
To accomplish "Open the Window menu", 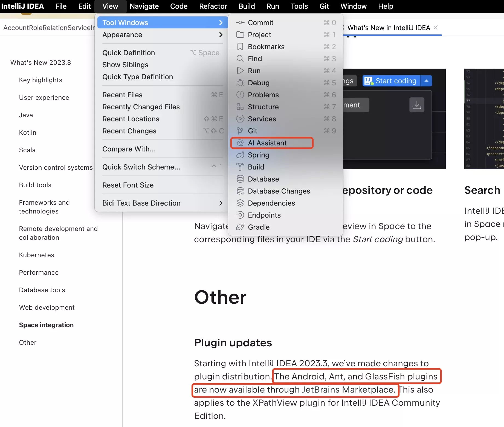I will (353, 6).
